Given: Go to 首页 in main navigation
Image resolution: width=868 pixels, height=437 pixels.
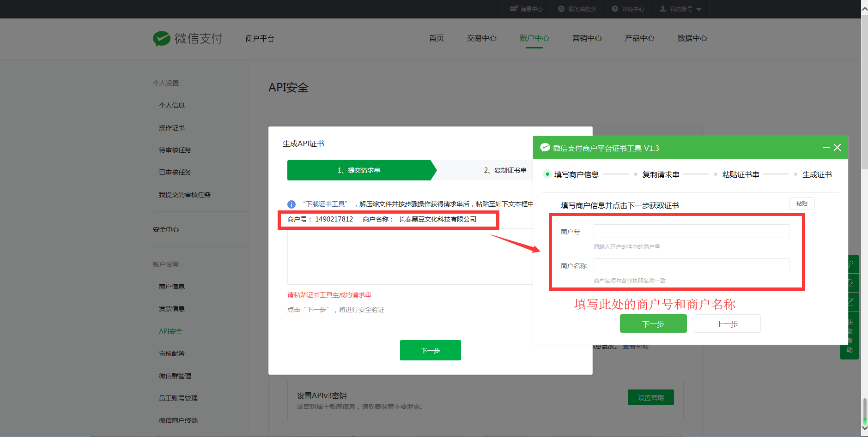Looking at the screenshot, I should pos(437,38).
